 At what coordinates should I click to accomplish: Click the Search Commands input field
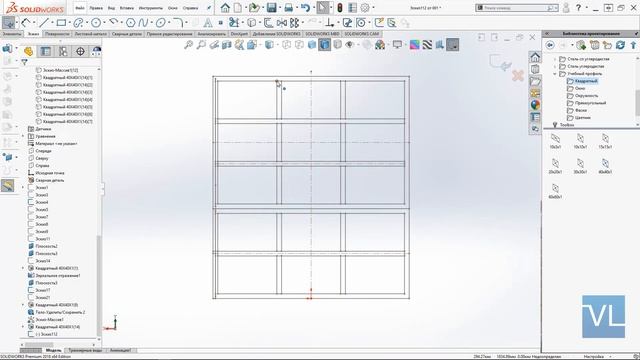517,8
